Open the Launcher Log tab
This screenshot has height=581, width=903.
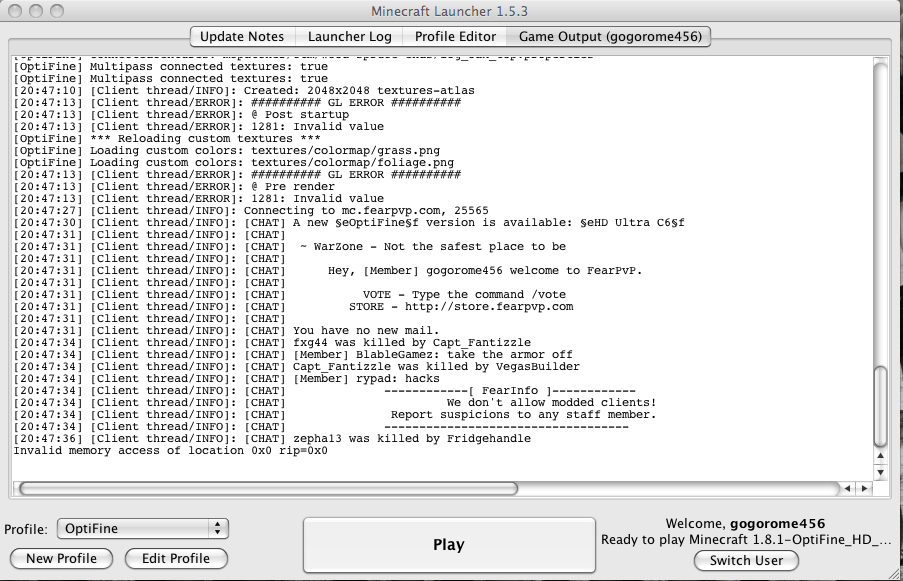pos(349,37)
